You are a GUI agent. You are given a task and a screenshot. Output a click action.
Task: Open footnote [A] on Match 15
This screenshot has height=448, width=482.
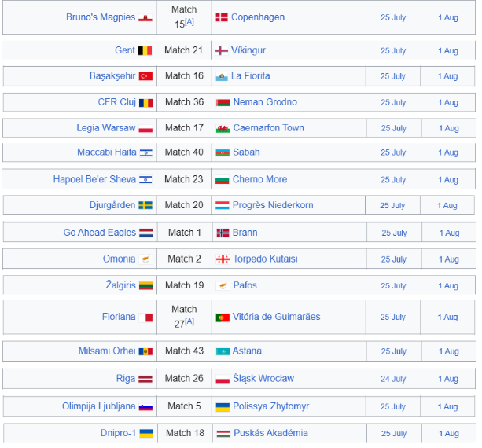point(189,21)
